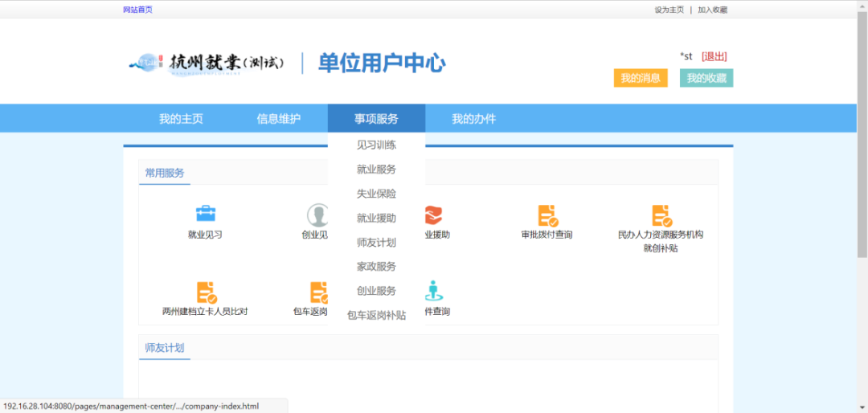This screenshot has width=868, height=413.
Task: Open the 两州建档立卡人员比对 icon
Action: tap(206, 292)
